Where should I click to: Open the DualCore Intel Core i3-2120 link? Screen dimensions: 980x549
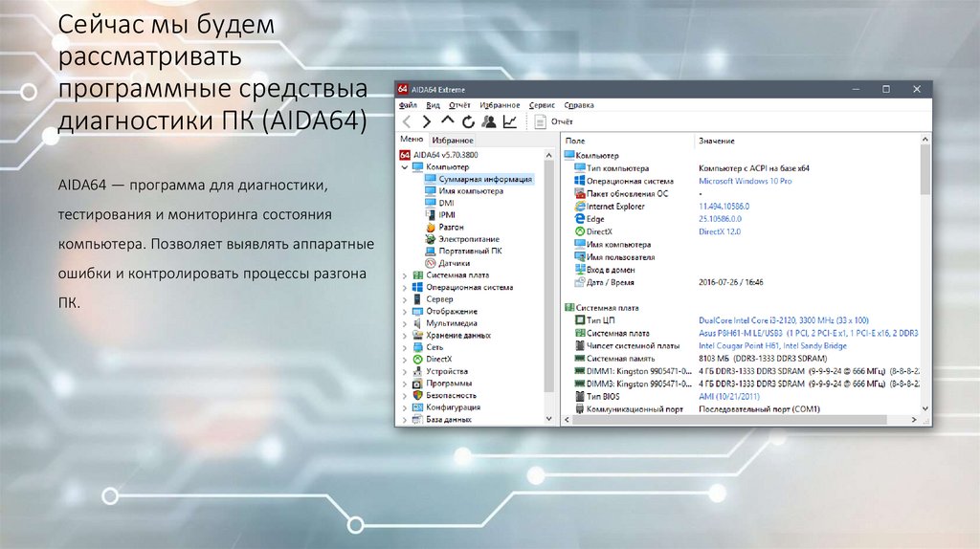click(x=783, y=320)
